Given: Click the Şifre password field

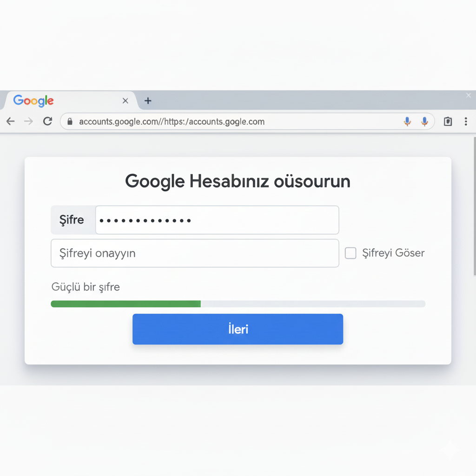Looking at the screenshot, I should [x=217, y=220].
